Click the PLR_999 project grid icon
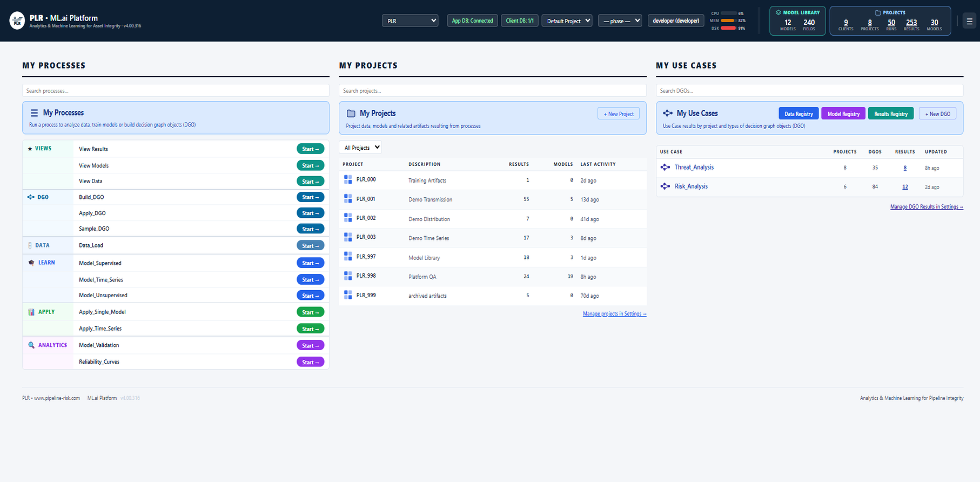Screen dimensions: 980x482 (348, 295)
